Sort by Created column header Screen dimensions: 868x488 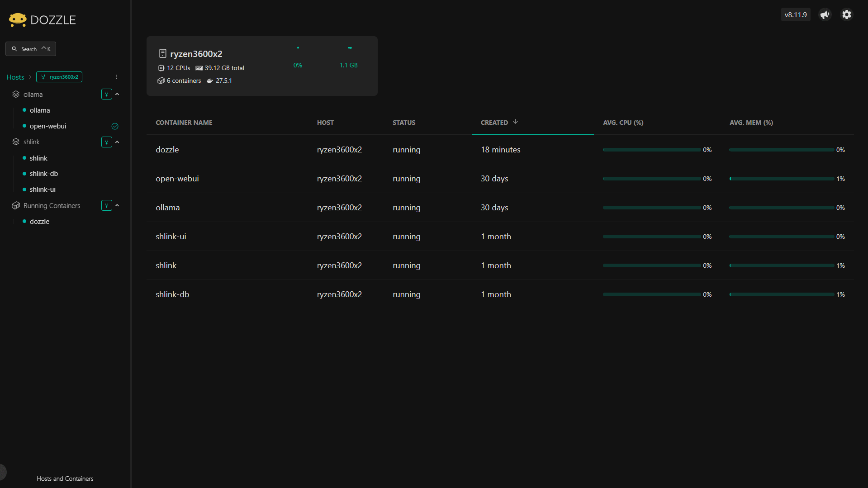coord(494,123)
